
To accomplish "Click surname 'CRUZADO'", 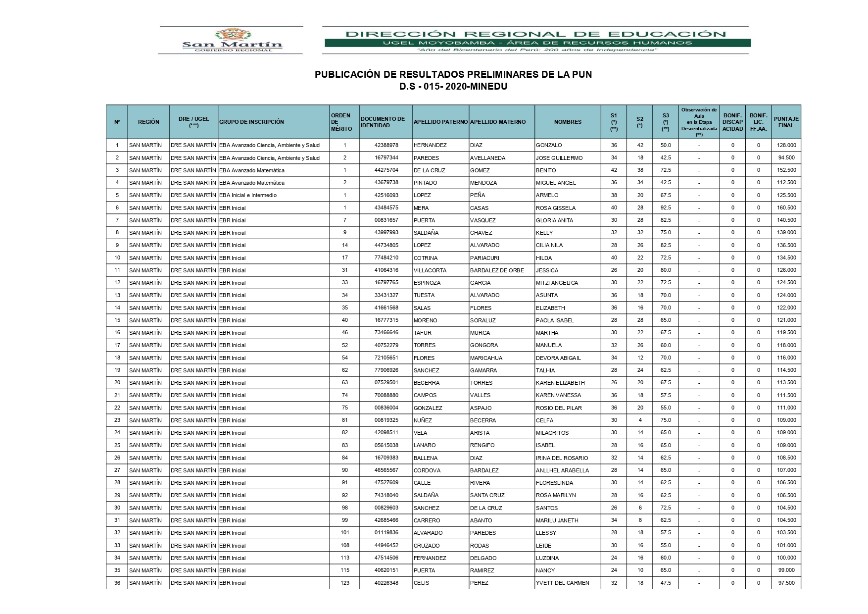I will click(x=427, y=546).
